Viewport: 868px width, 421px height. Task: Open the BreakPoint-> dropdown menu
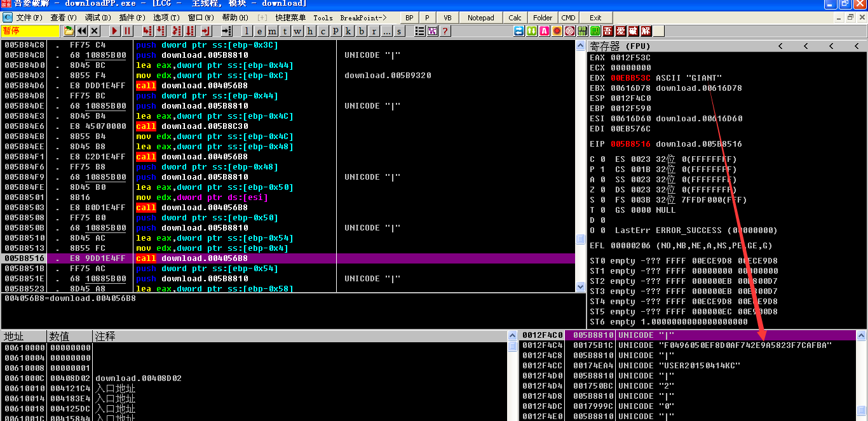pyautogui.click(x=363, y=18)
